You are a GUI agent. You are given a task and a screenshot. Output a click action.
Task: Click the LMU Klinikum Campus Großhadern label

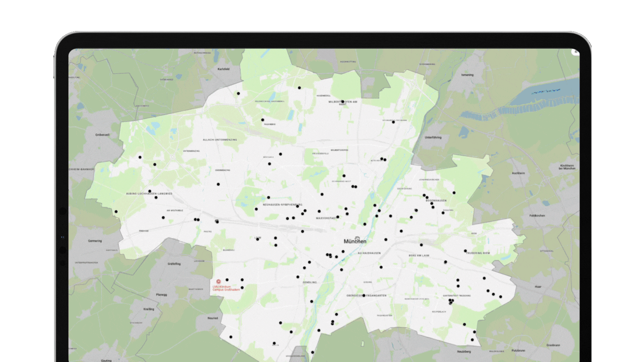(226, 288)
